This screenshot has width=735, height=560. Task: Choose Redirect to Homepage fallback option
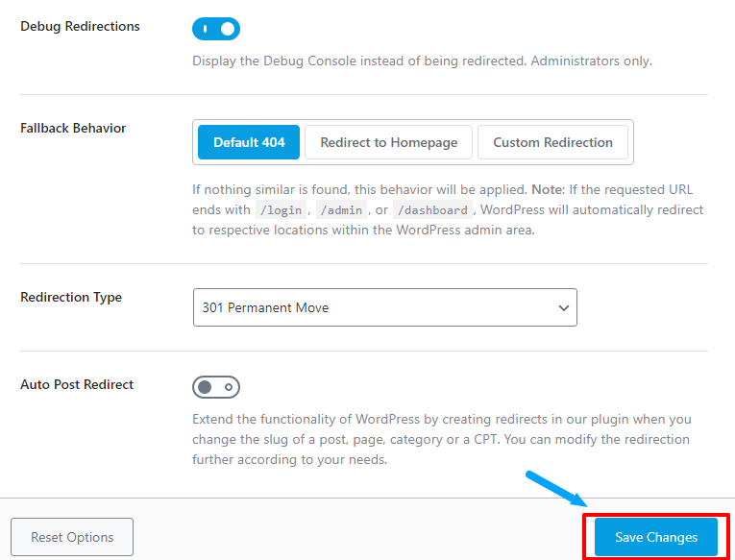pyautogui.click(x=388, y=142)
